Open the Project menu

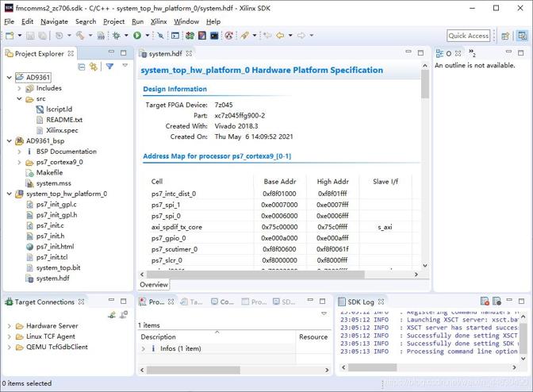(114, 21)
